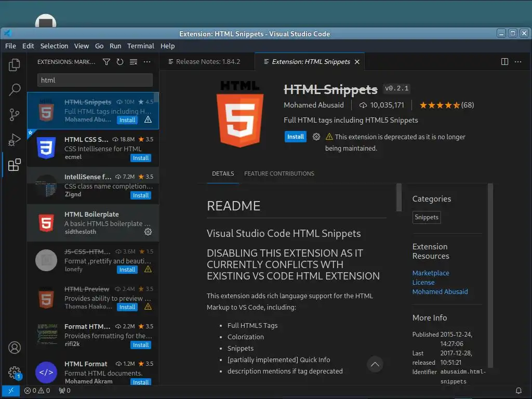Click the version badge v0.2.1
This screenshot has width=532, height=399.
click(x=396, y=88)
